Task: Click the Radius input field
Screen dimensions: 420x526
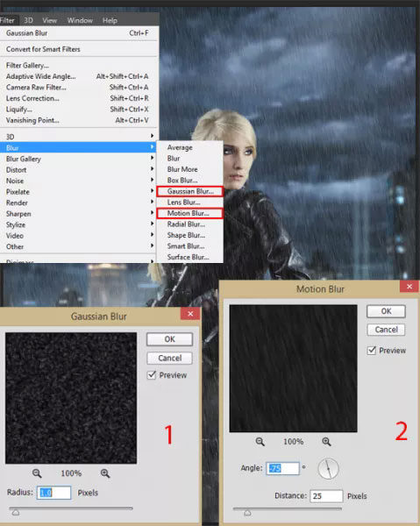Action: tap(53, 493)
